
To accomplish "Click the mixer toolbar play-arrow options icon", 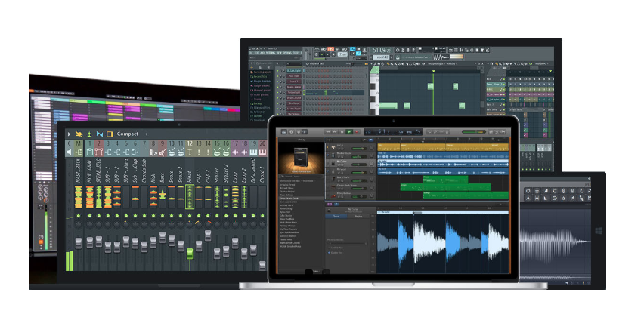I will (69, 134).
